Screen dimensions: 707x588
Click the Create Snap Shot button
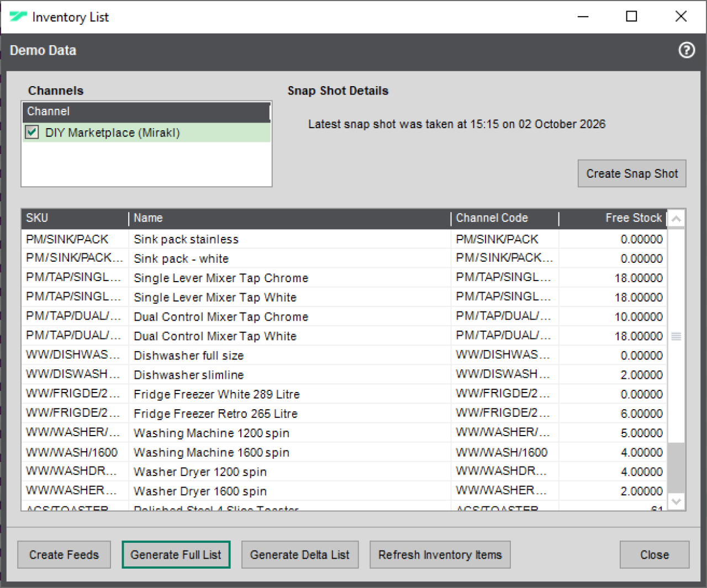click(x=632, y=173)
